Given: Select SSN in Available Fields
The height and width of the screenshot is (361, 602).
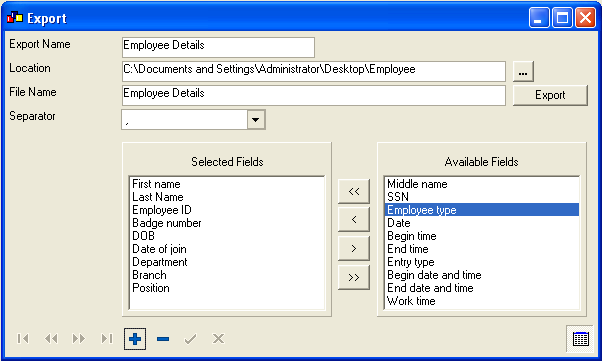Looking at the screenshot, I should click(x=481, y=197).
